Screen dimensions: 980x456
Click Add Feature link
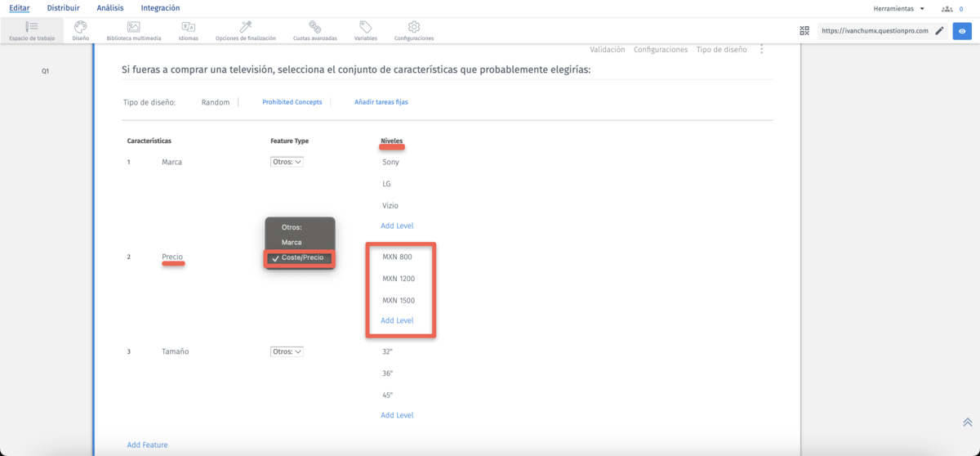click(x=147, y=445)
